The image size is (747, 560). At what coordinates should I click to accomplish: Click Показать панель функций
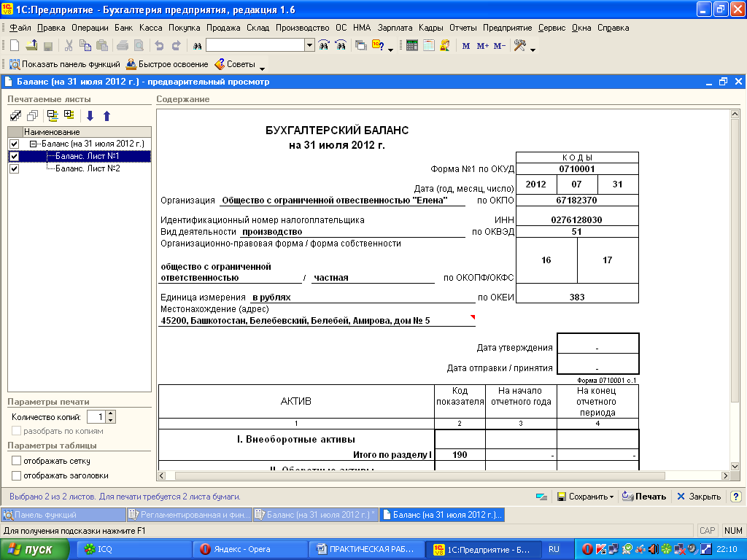point(65,64)
